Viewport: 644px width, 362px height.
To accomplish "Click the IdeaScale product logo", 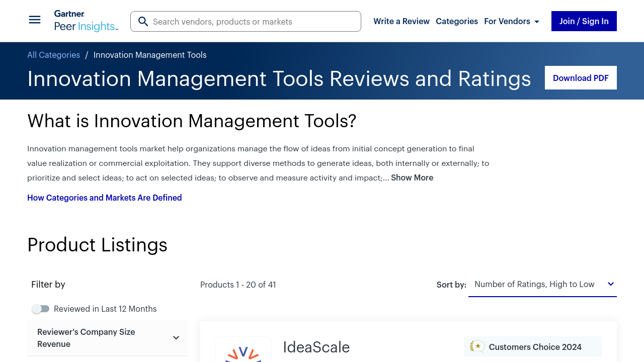I will point(244,350).
